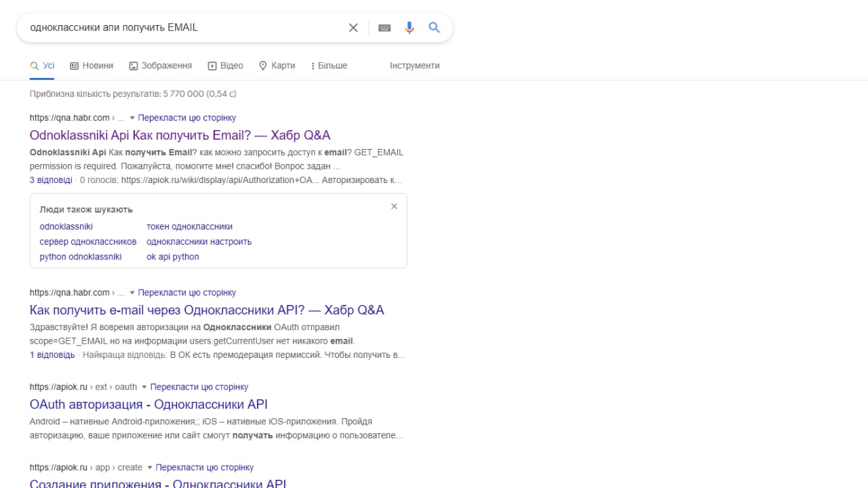Click the first 'https://qna.habr.com' URL text
The width and height of the screenshot is (868, 488).
(x=69, y=118)
